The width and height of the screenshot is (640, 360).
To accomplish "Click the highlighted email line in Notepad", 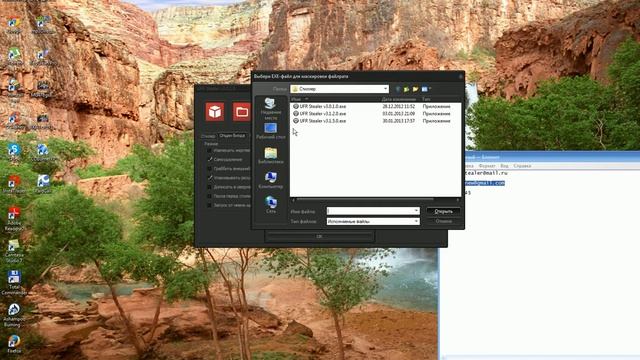I will (x=485, y=183).
